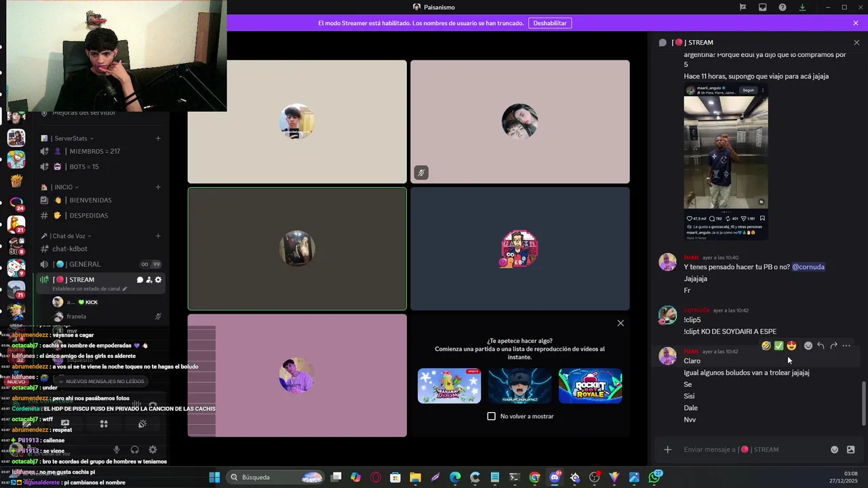Open the Windows Start menu

pos(214,477)
